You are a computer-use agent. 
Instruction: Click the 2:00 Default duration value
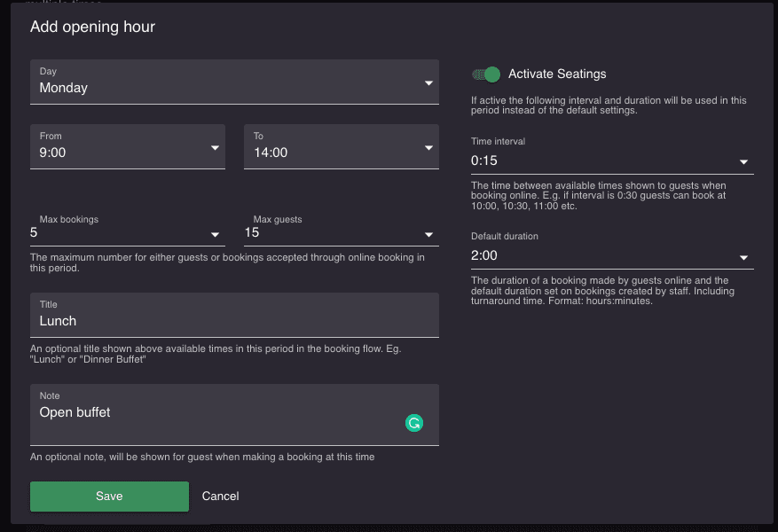483,255
